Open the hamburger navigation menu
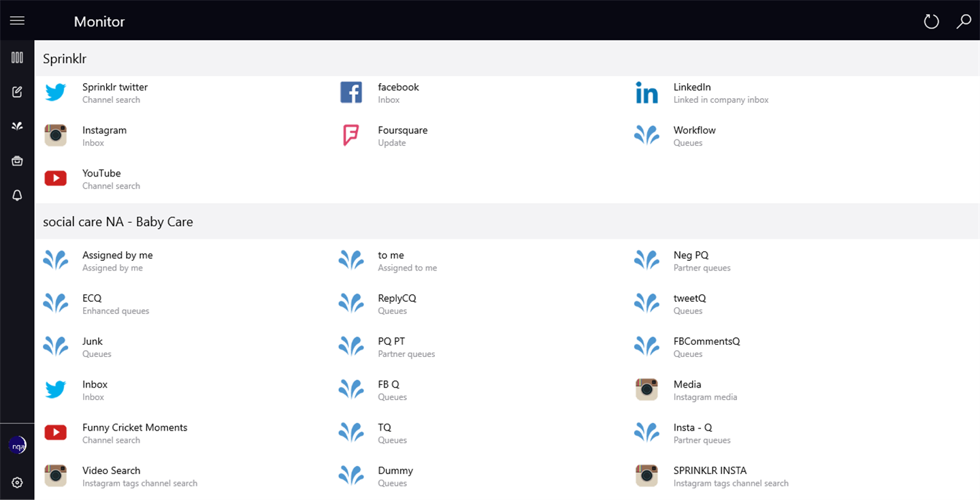 [x=17, y=20]
